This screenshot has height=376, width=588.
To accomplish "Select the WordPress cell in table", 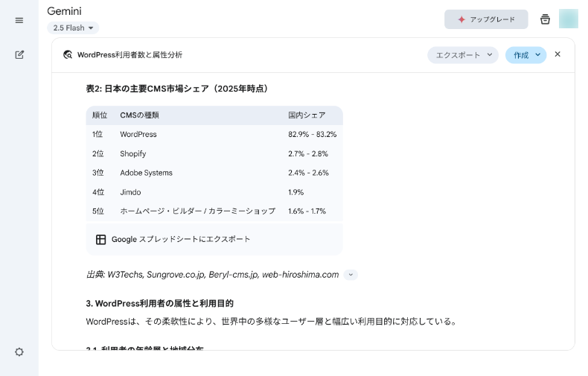I will (138, 134).
